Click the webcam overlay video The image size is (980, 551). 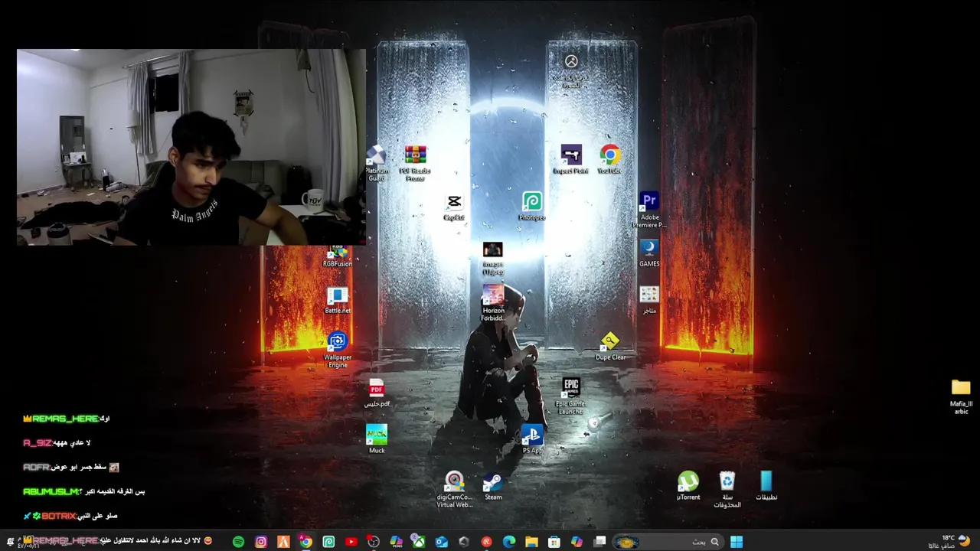(191, 147)
